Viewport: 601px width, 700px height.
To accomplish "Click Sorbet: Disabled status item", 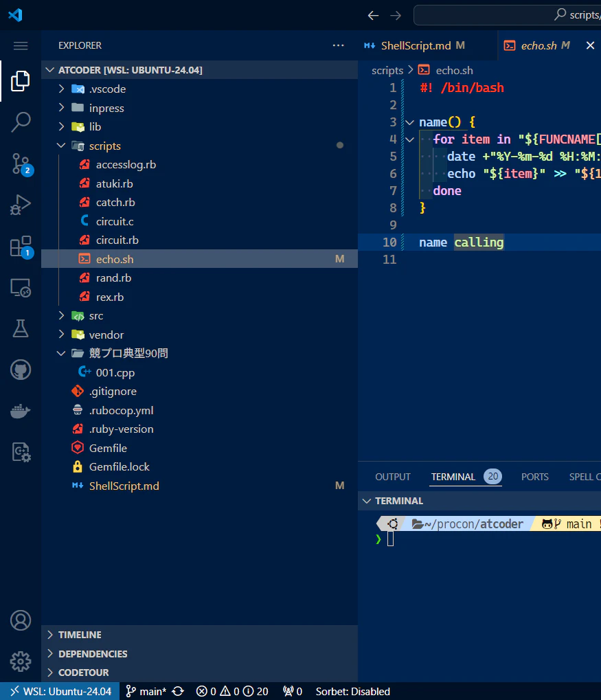I will coord(353,692).
